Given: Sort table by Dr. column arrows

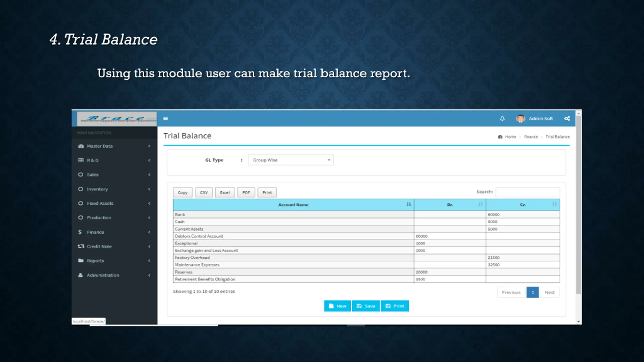Looking at the screenshot, I should (480, 204).
